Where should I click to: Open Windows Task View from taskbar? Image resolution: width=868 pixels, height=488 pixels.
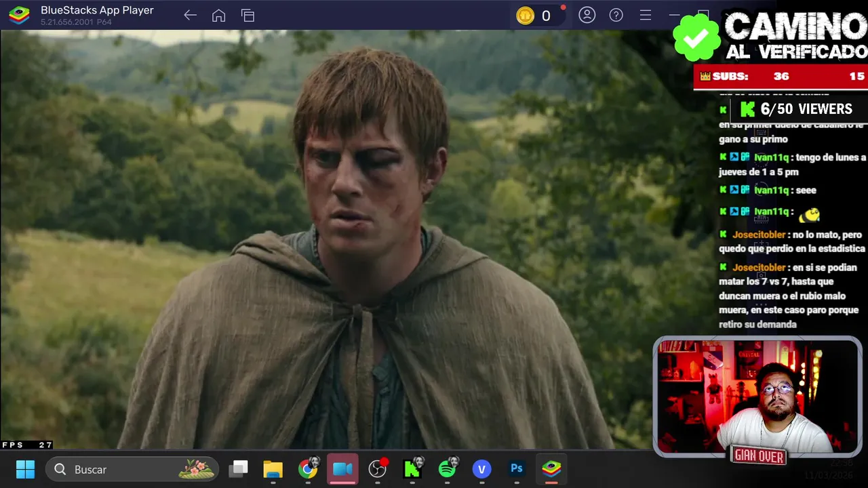click(238, 469)
